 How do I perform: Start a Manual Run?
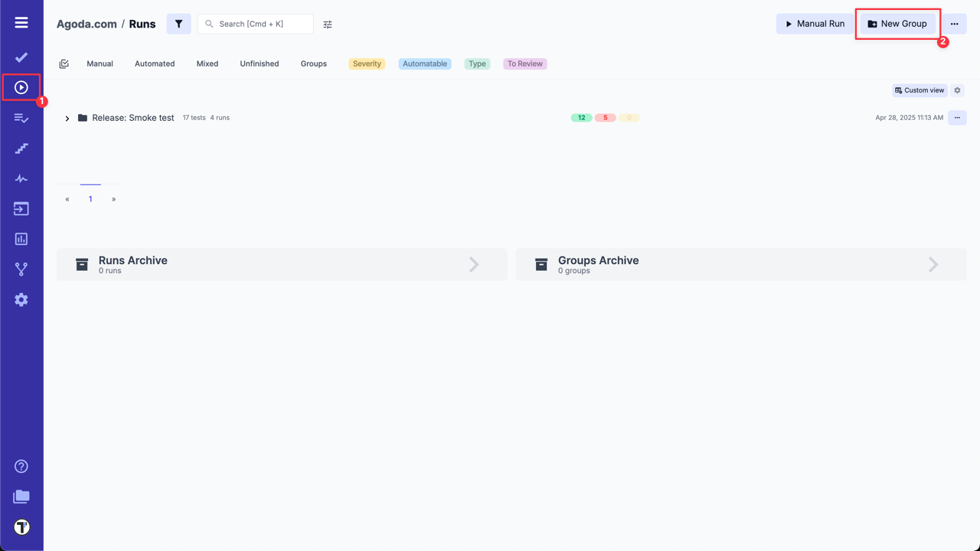coord(814,24)
